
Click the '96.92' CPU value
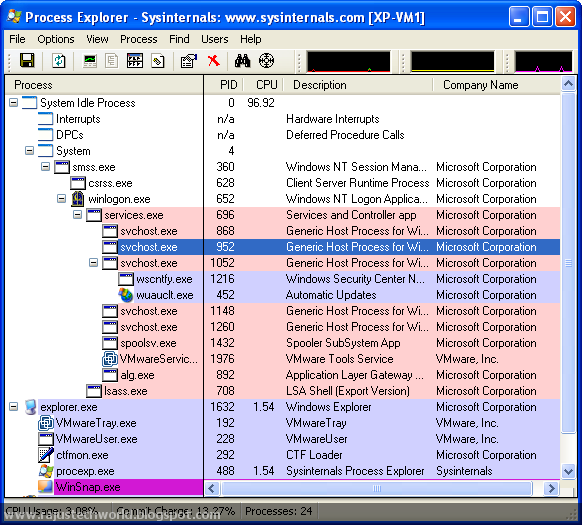coord(261,102)
